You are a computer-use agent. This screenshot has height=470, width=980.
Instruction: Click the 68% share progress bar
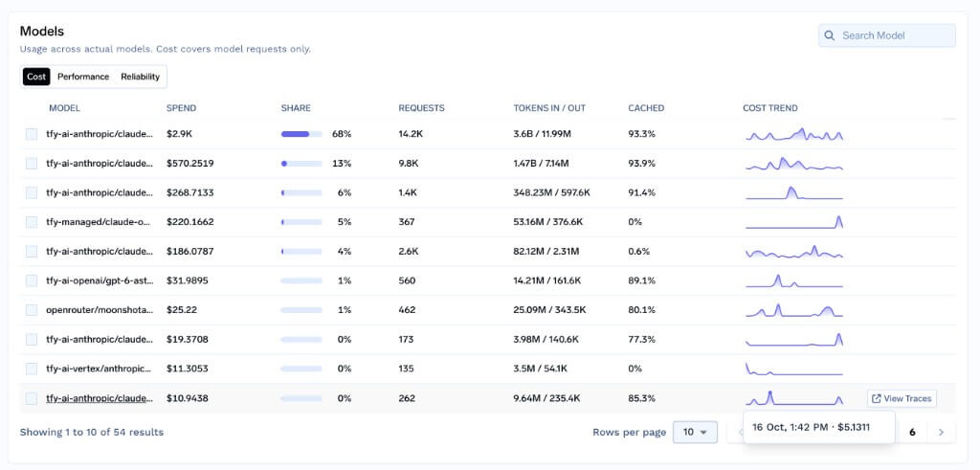(x=301, y=134)
